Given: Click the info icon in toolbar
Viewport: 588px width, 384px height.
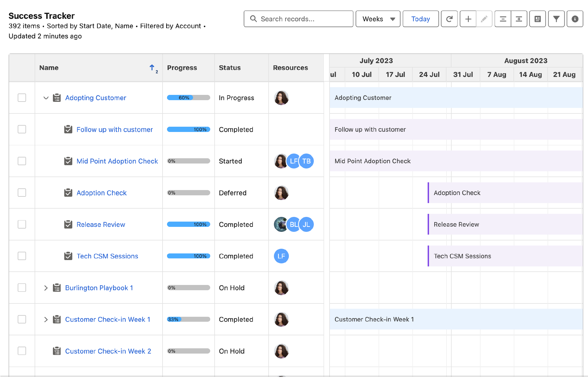Looking at the screenshot, I should (x=575, y=19).
